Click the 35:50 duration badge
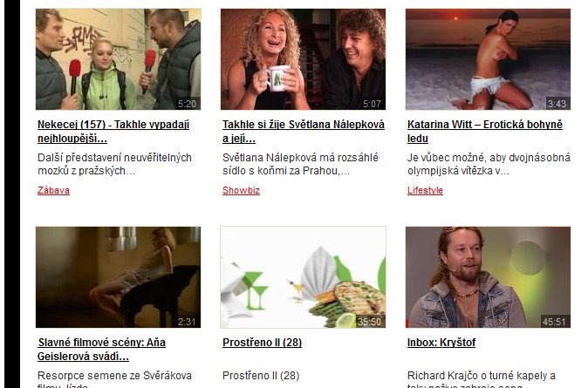Image resolution: width=588 pixels, height=388 pixels. (x=369, y=322)
